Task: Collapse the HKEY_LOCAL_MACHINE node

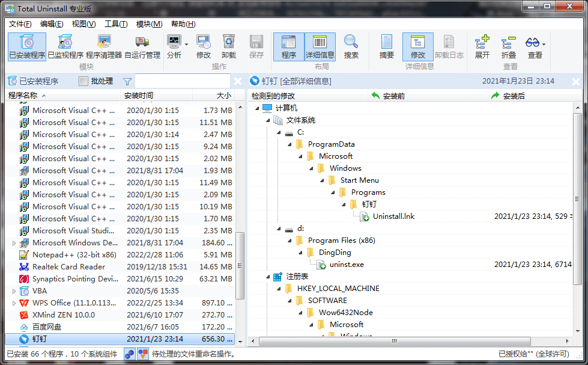Action: (279, 289)
